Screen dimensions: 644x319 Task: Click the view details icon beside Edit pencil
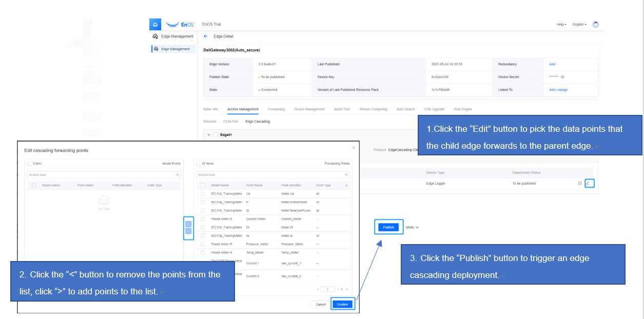tap(580, 183)
